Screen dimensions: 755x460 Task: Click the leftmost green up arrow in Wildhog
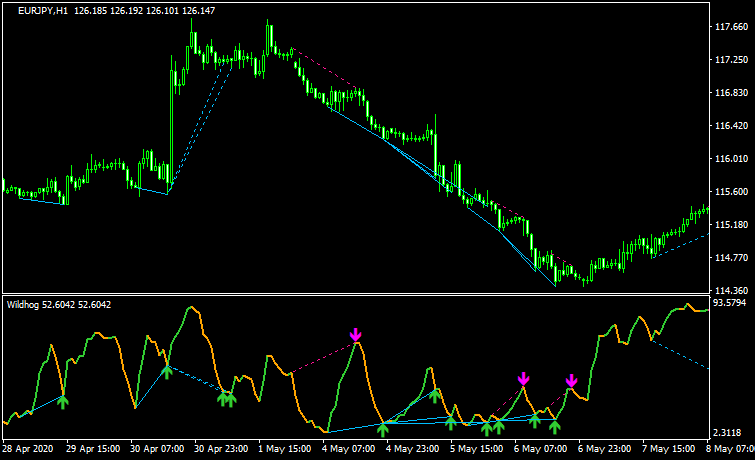[x=63, y=401]
